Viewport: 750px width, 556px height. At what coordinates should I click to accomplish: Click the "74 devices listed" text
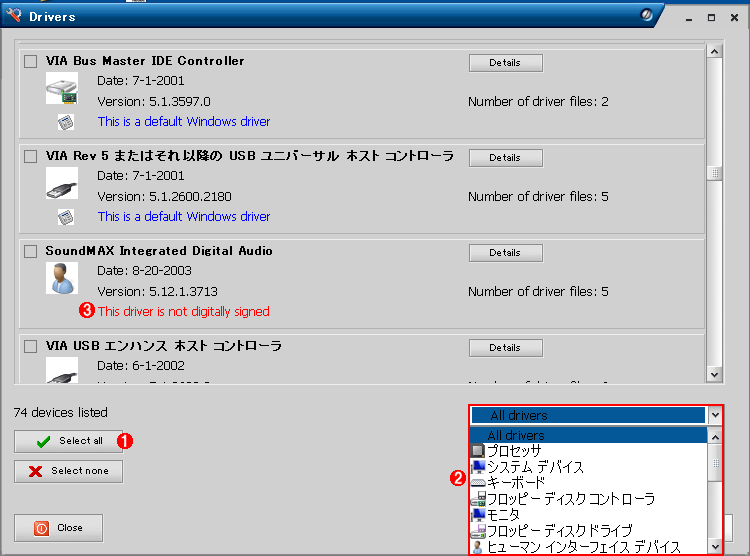[61, 412]
